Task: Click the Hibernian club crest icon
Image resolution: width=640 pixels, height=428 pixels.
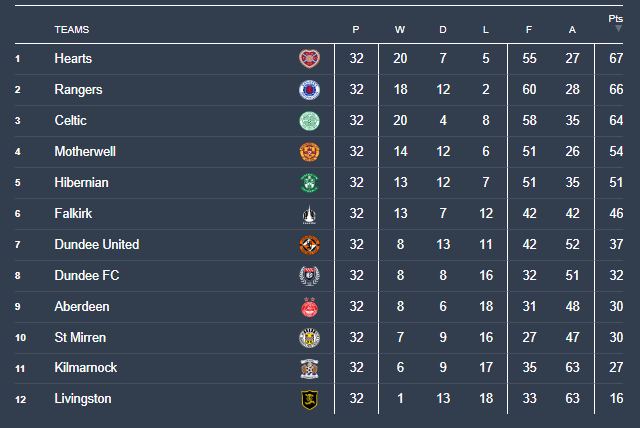Action: coord(309,183)
